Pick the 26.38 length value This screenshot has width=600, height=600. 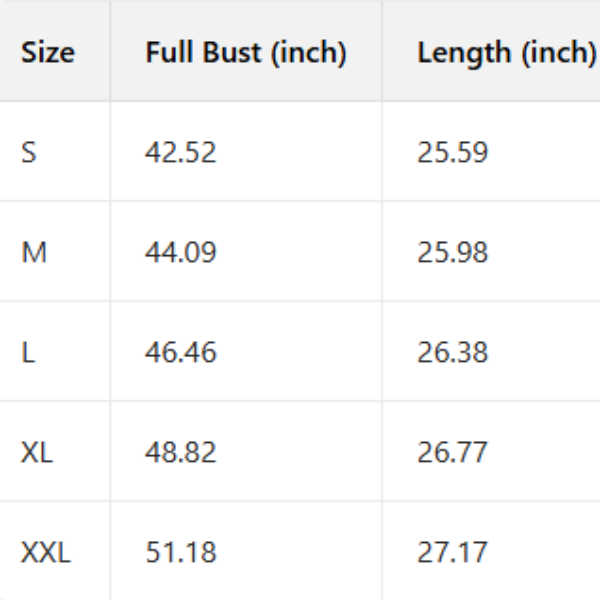pyautogui.click(x=453, y=353)
